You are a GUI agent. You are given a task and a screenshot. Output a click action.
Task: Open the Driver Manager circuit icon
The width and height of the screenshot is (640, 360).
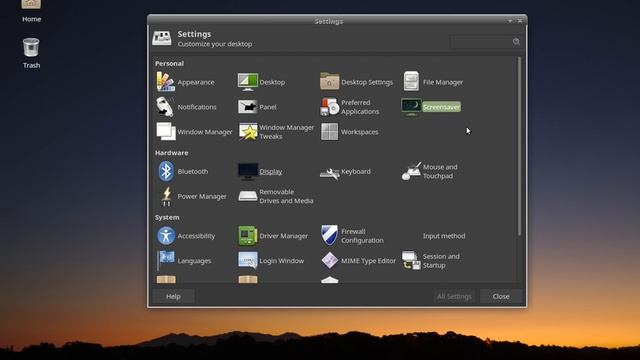[x=248, y=236]
